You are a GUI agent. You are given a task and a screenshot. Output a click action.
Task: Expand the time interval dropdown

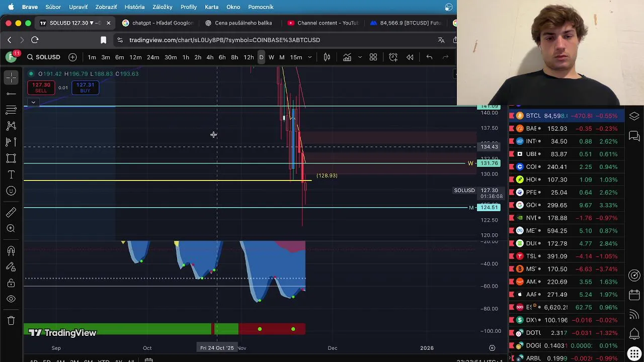(310, 57)
